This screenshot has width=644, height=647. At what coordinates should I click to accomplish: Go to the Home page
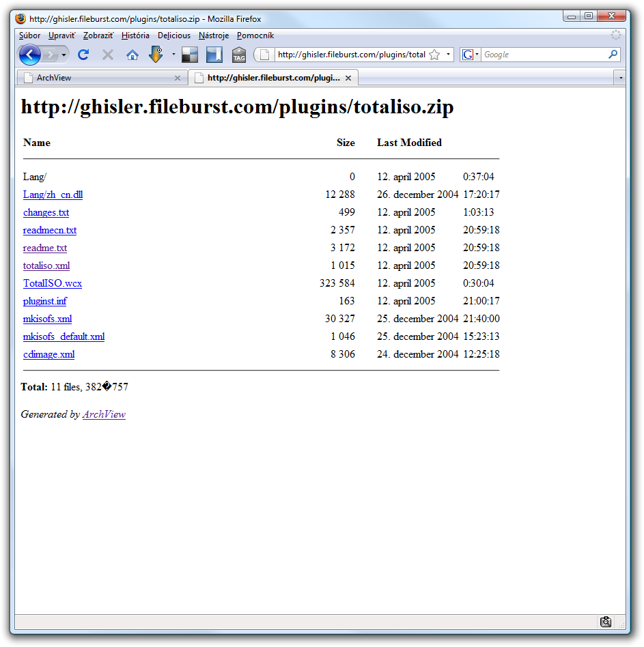(x=132, y=55)
